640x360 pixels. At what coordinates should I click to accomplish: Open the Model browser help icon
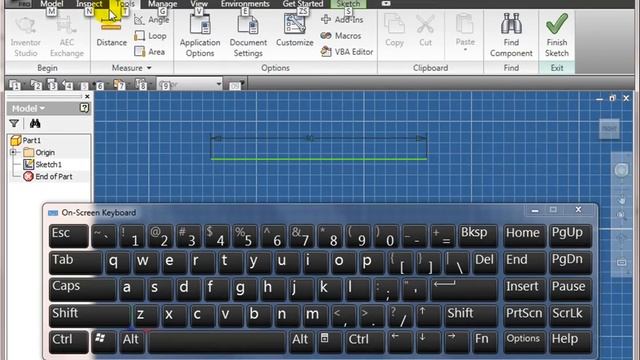84,108
